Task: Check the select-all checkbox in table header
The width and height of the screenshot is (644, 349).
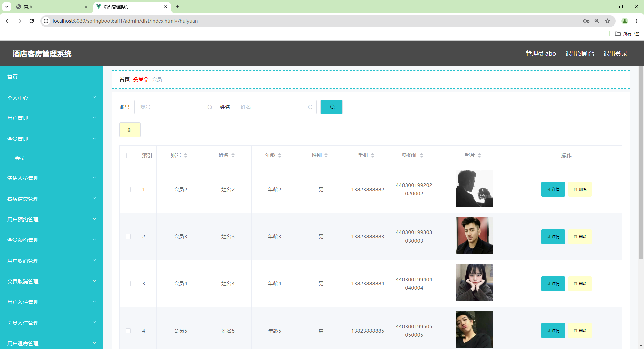Action: (128, 156)
